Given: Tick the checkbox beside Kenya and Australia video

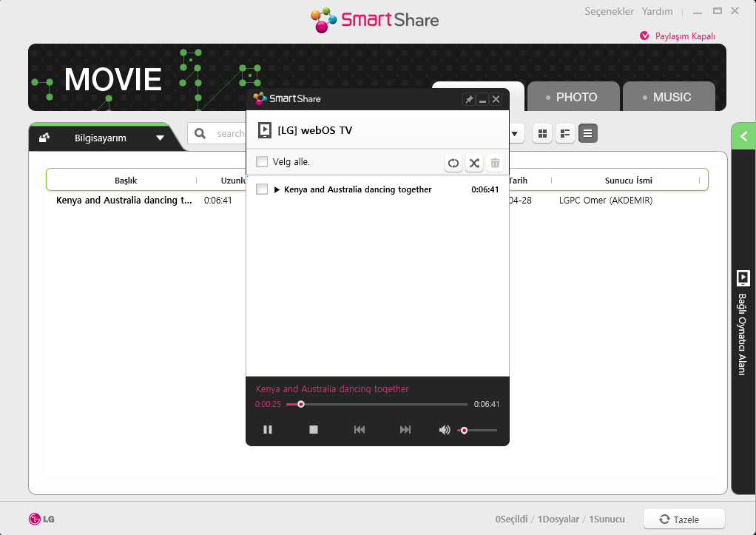Looking at the screenshot, I should click(x=262, y=189).
